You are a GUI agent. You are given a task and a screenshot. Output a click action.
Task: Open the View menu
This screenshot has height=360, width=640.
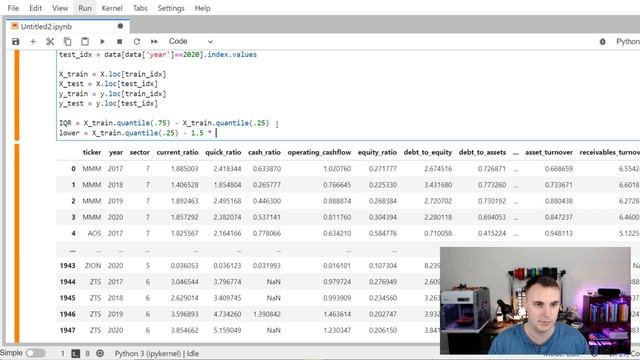[x=60, y=8]
